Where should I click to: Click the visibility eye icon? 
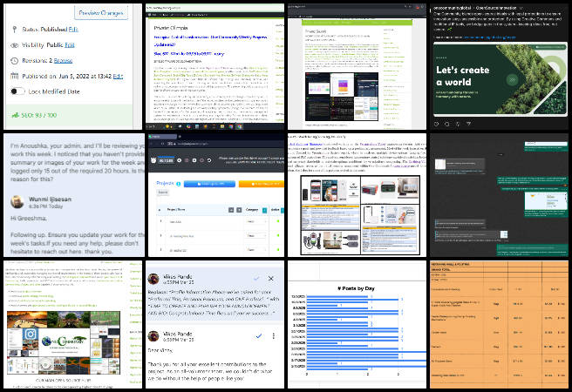pos(14,45)
